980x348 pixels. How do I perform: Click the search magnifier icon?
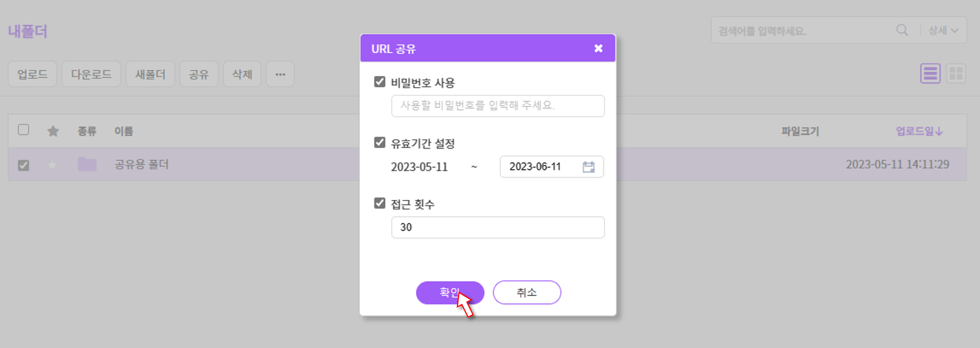coord(902,30)
